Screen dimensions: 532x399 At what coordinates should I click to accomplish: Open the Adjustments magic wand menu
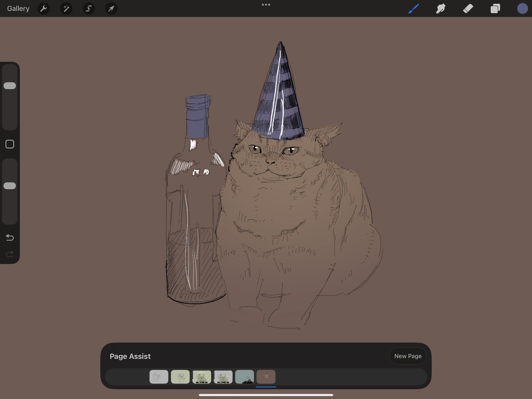tap(66, 9)
